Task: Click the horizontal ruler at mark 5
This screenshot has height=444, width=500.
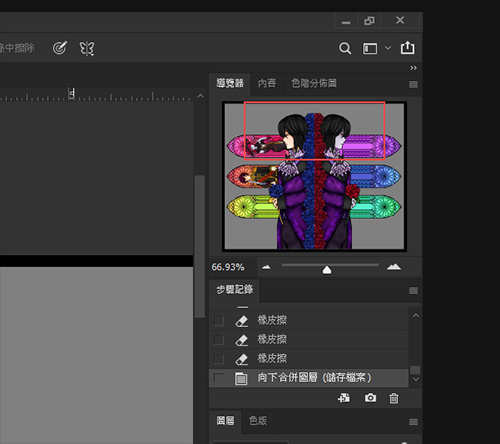Action: 71,94
